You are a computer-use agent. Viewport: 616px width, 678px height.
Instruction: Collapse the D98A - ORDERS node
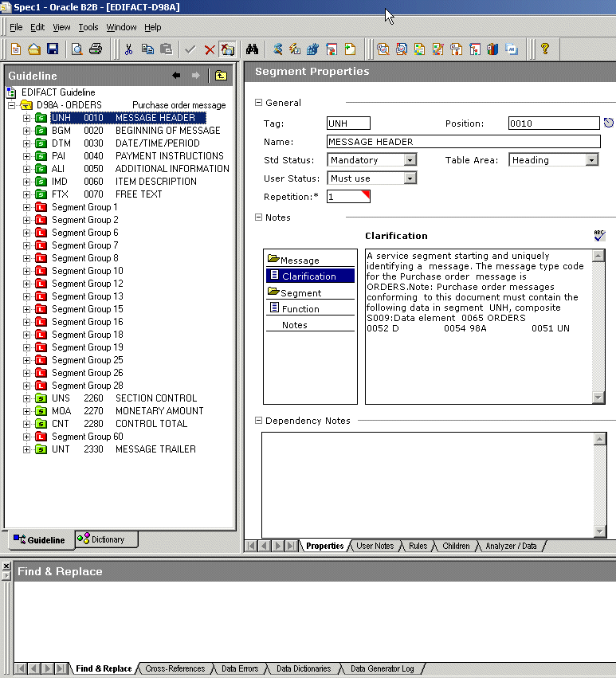pos(12,105)
